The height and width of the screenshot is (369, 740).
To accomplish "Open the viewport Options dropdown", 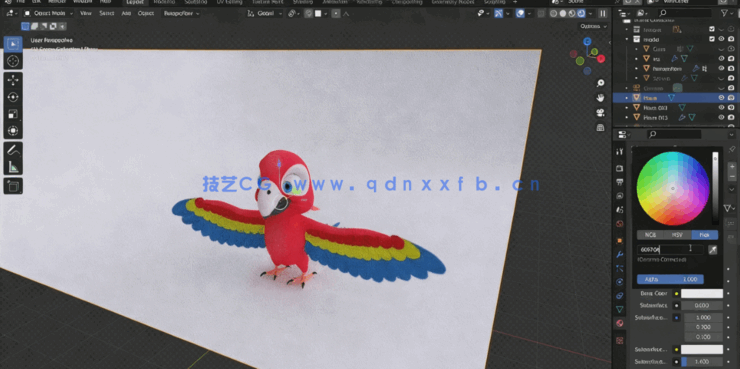I will pyautogui.click(x=593, y=26).
